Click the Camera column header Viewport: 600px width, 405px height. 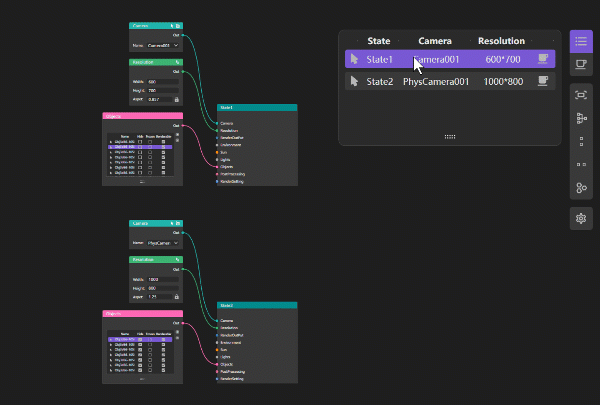434,41
